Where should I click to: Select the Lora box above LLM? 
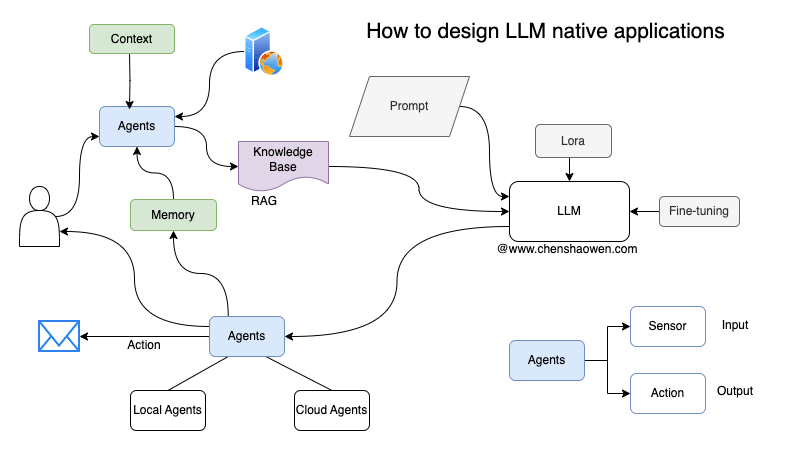(573, 141)
